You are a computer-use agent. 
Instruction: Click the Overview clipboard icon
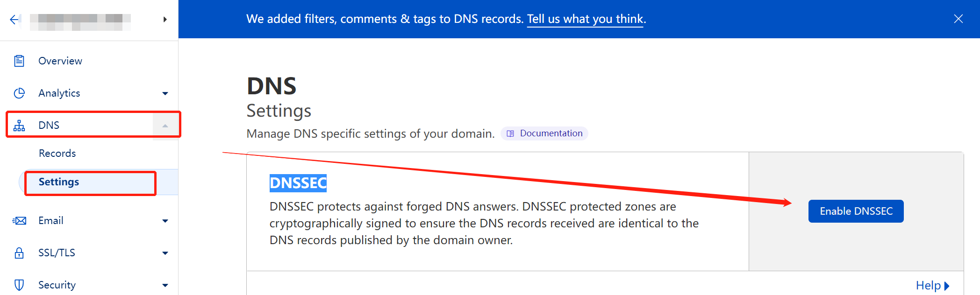pos(19,61)
